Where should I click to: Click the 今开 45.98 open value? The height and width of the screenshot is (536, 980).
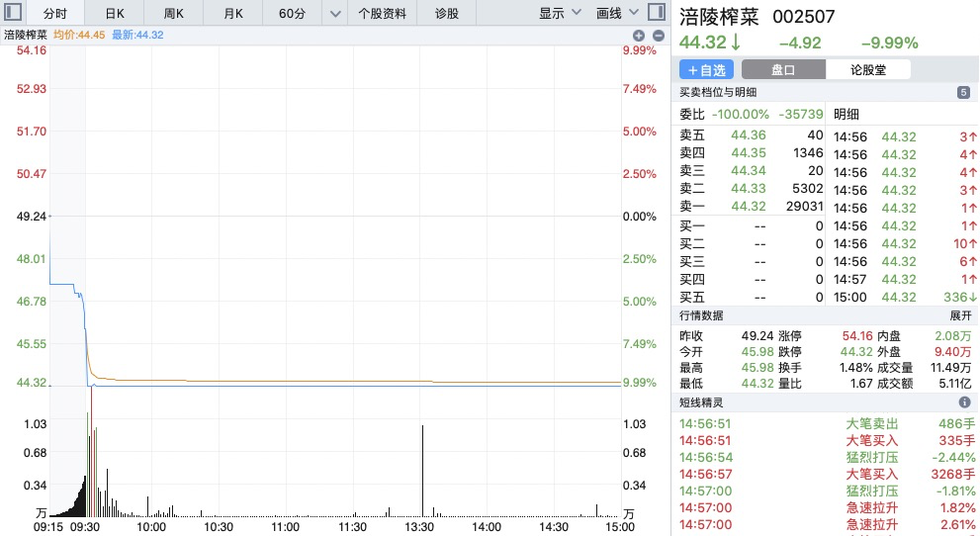(x=757, y=352)
